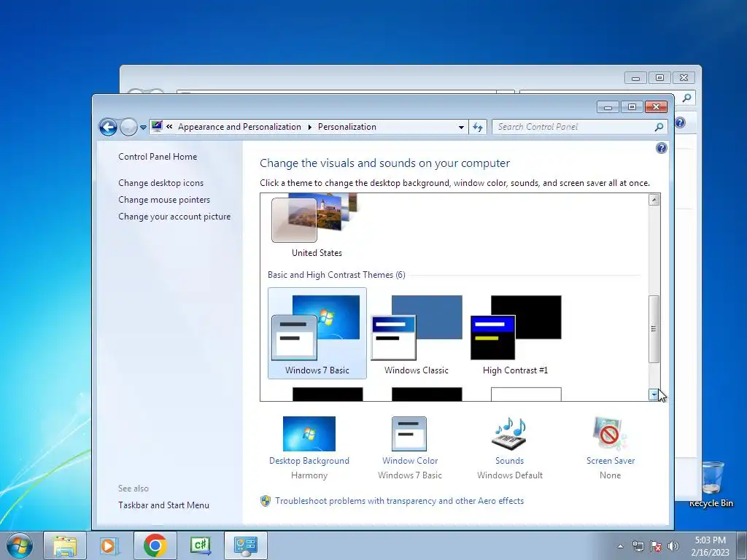Screen dimensions: 747x560
Task: Click the search magnifier in Personalization window
Action: pyautogui.click(x=659, y=127)
